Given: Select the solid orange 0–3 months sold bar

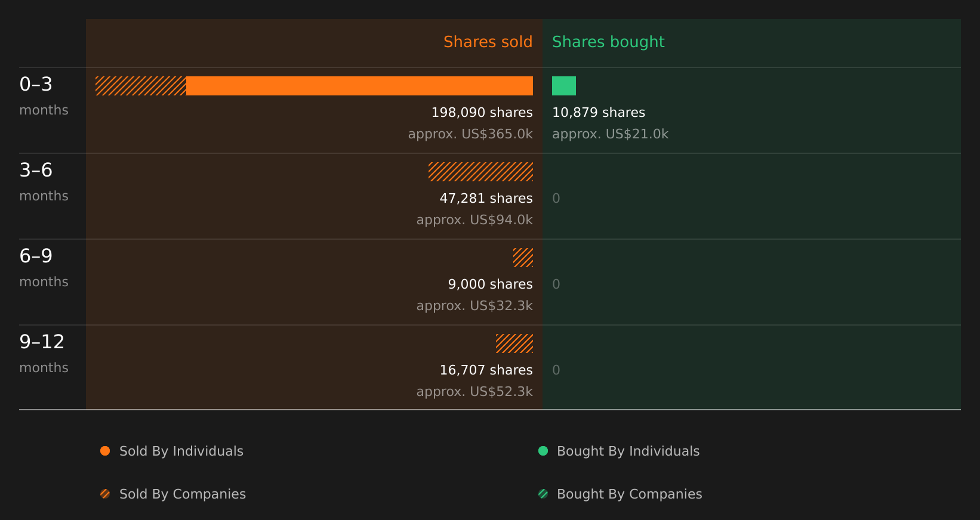Looking at the screenshot, I should (359, 86).
